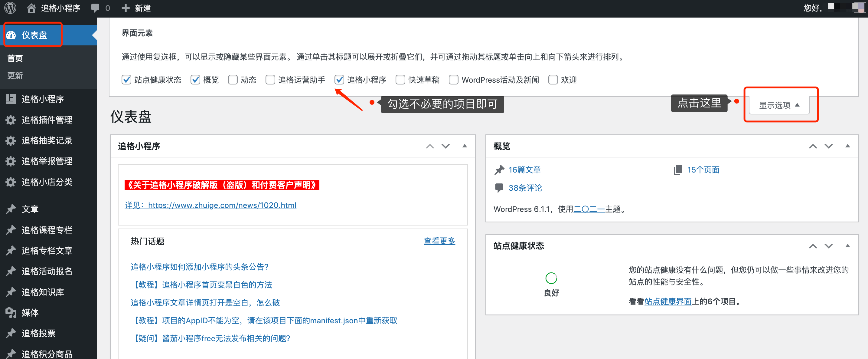
Task: Click 查看更多 in 热门话题
Action: coord(439,241)
